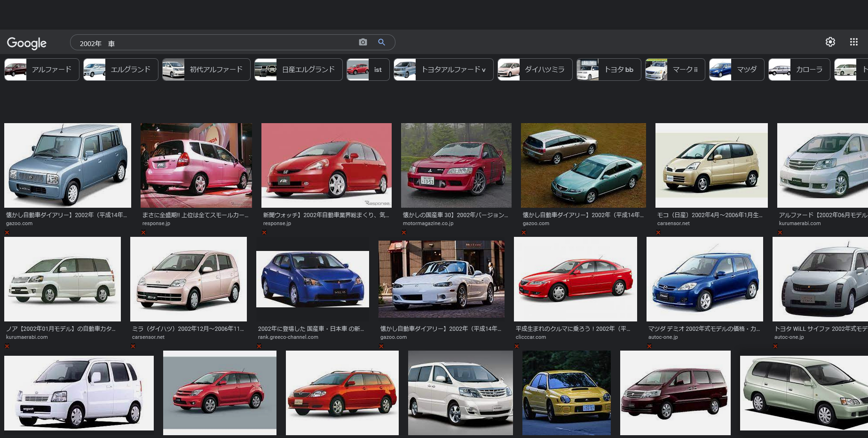Select the カローラ suggestion chip

tap(799, 70)
